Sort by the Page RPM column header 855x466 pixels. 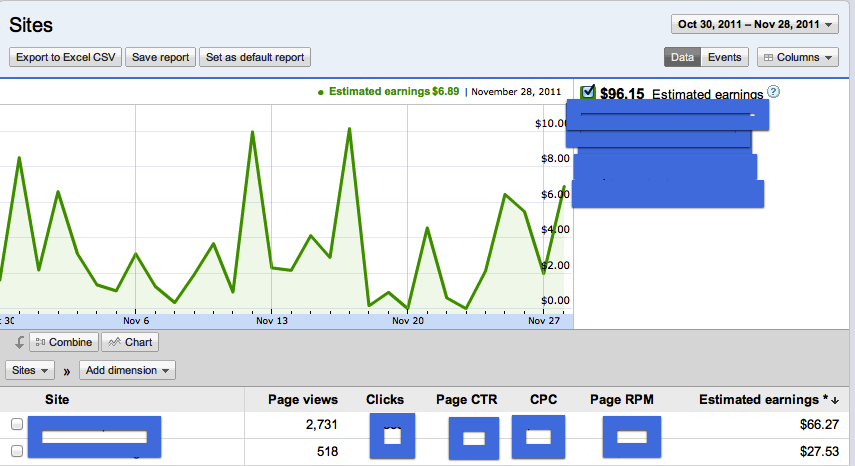[x=622, y=400]
